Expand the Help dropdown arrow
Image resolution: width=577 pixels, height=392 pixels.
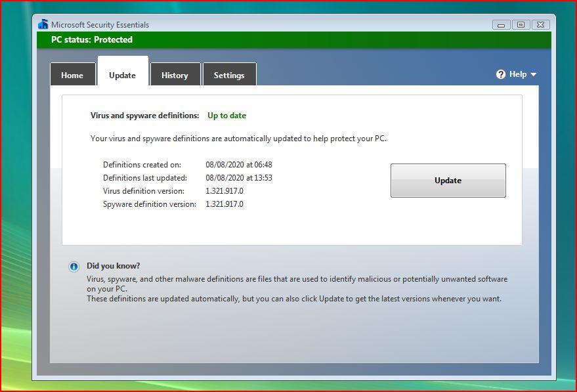coord(533,75)
